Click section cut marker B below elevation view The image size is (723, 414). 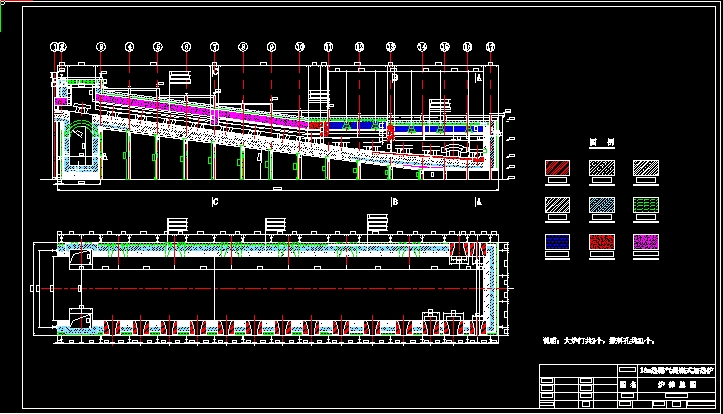tap(394, 202)
